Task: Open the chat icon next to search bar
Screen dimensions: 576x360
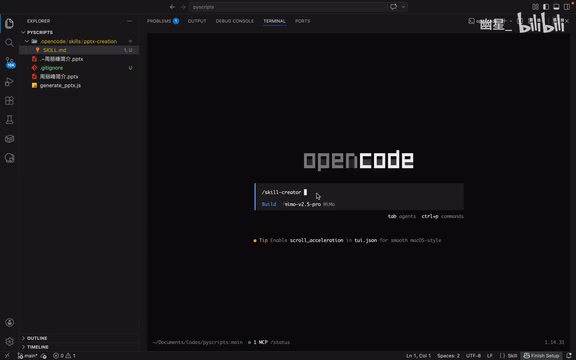Action: 393,7
